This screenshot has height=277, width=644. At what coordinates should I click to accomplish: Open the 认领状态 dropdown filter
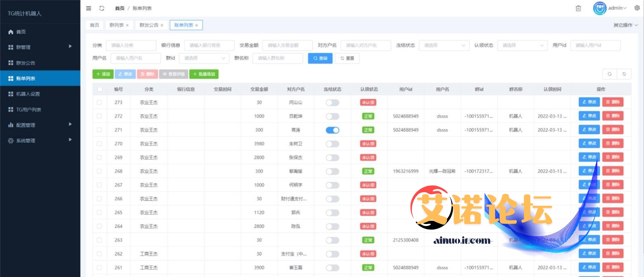(522, 45)
